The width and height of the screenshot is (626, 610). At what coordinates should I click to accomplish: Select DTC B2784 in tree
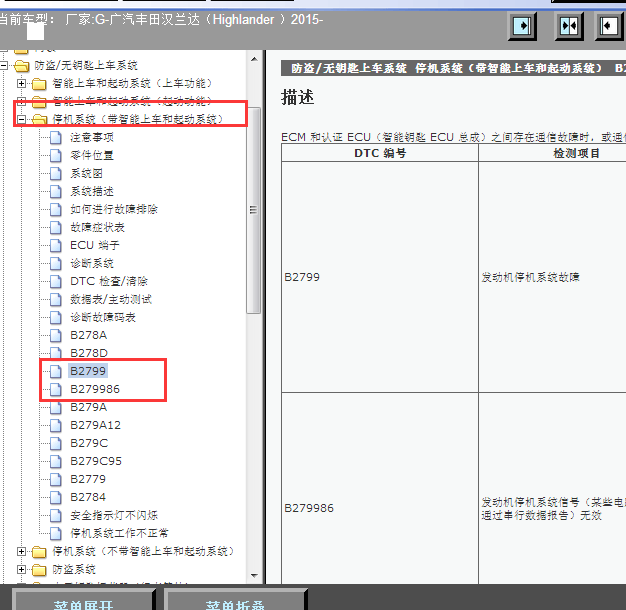click(x=88, y=497)
